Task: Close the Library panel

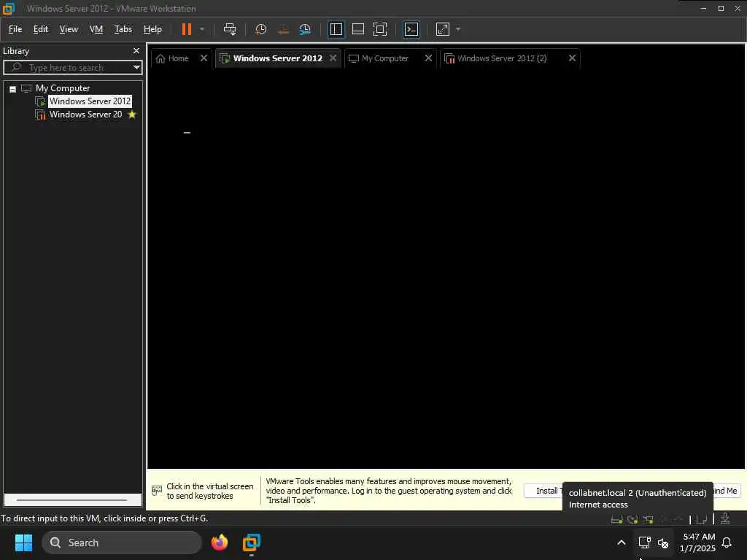Action: [x=136, y=50]
